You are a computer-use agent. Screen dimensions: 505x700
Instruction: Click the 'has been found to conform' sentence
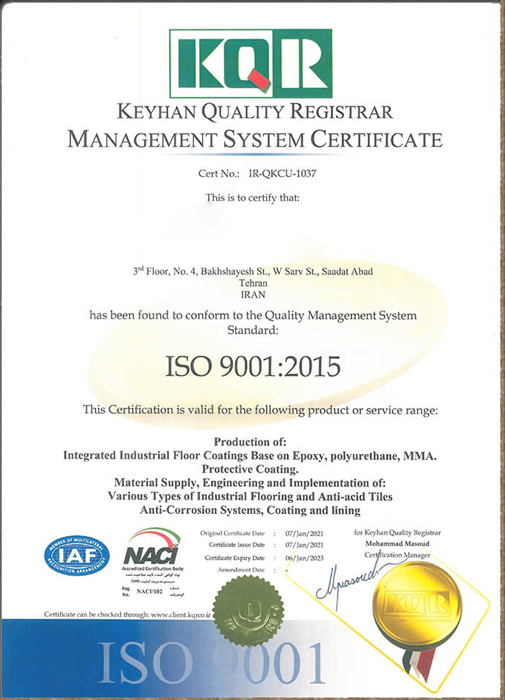[253, 323]
